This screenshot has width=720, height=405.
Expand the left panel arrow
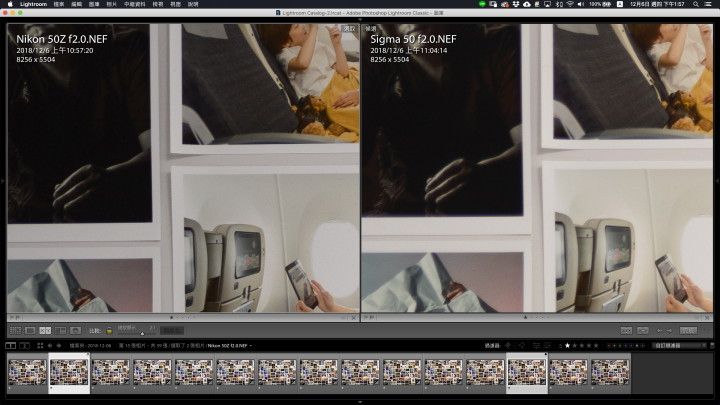coord(2,181)
